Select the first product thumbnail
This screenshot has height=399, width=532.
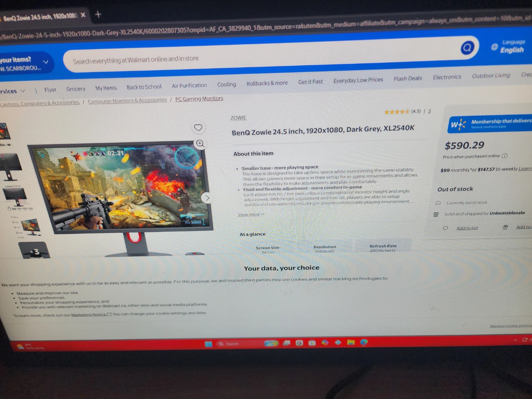tap(5, 132)
